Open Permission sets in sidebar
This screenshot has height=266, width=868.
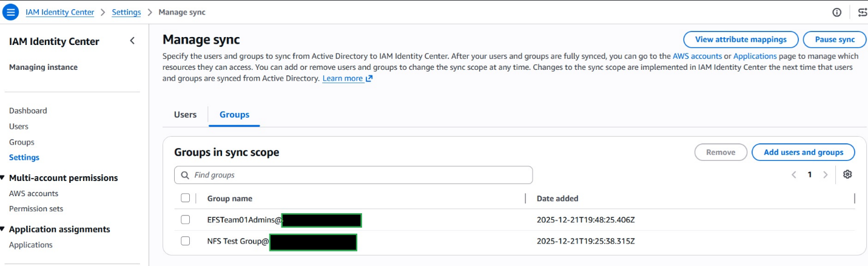click(36, 209)
